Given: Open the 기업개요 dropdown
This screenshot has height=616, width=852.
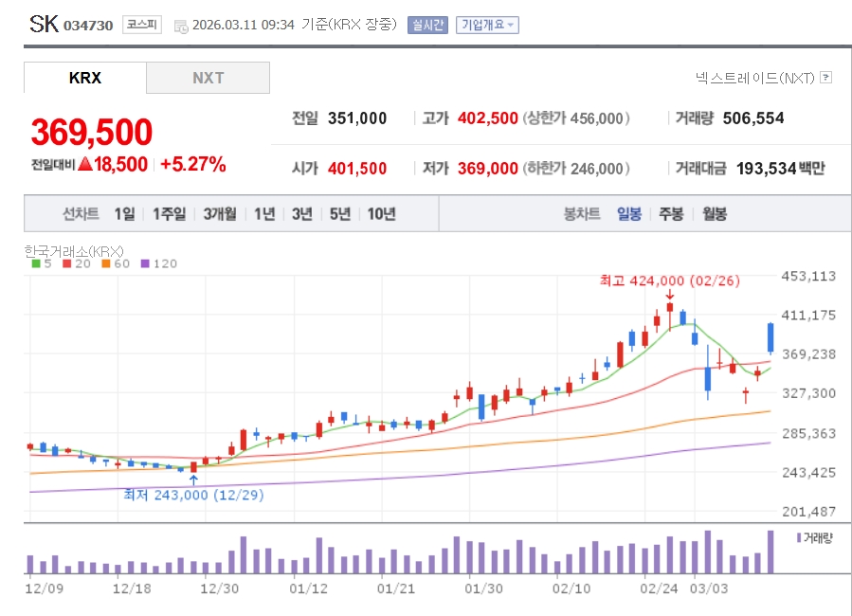Looking at the screenshot, I should click(487, 26).
